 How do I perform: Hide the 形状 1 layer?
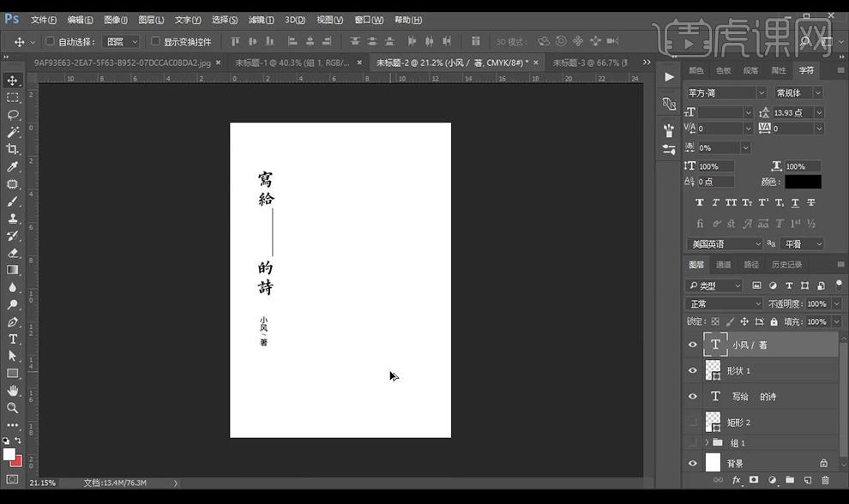pyautogui.click(x=693, y=371)
